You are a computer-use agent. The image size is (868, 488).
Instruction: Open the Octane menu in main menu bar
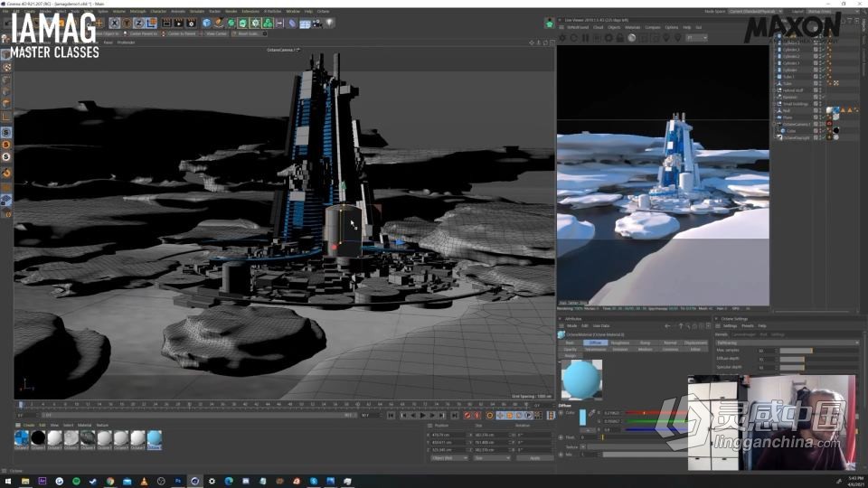(324, 11)
